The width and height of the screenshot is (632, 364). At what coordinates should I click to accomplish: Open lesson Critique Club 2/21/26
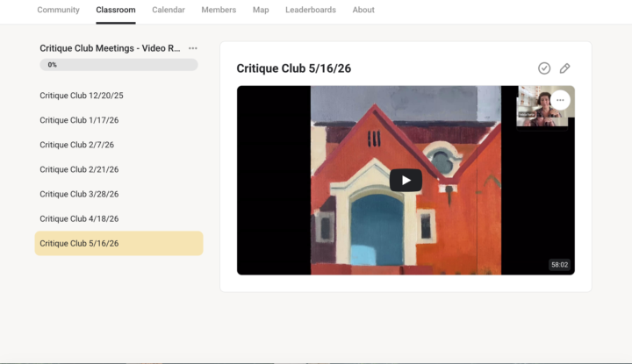pos(118,169)
